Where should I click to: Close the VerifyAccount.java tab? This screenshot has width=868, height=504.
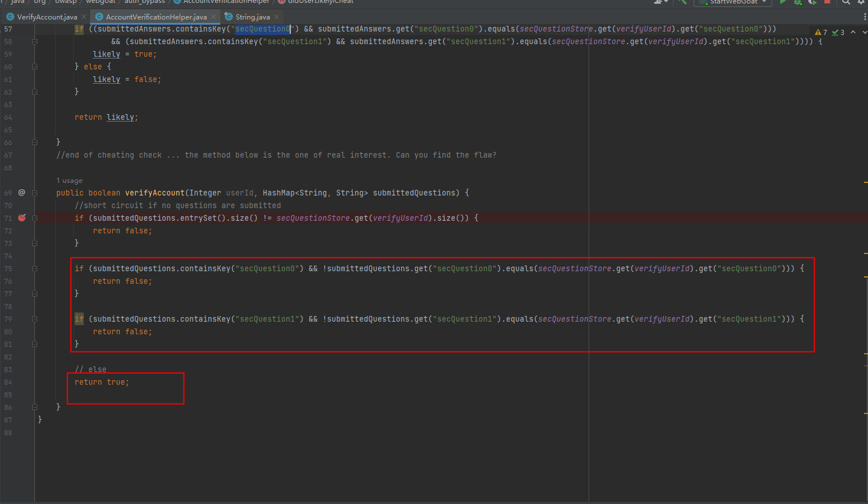pos(84,17)
